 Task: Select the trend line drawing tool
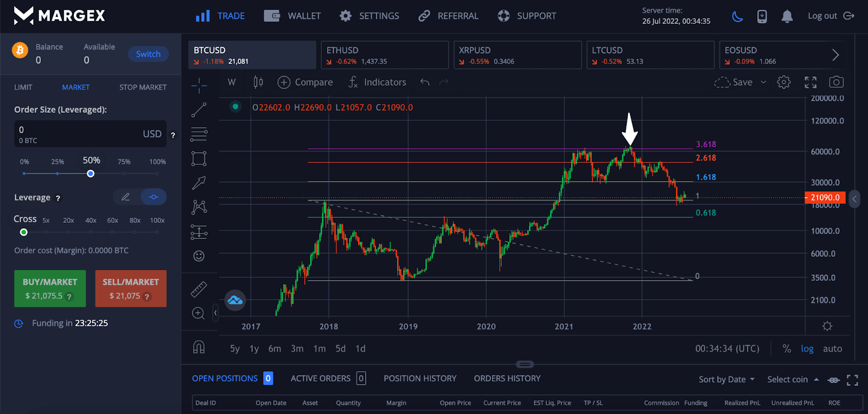199,110
